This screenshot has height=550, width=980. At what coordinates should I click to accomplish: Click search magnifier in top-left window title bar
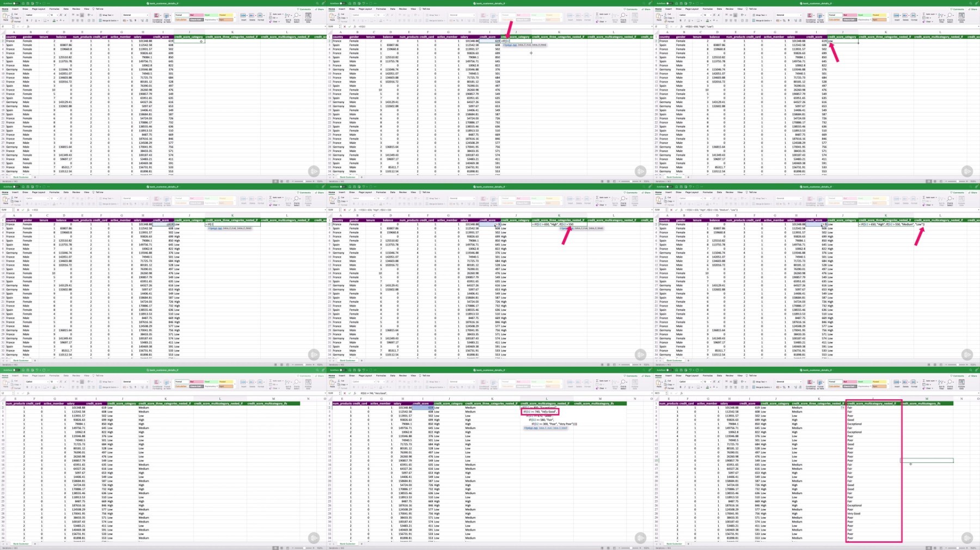(317, 3)
